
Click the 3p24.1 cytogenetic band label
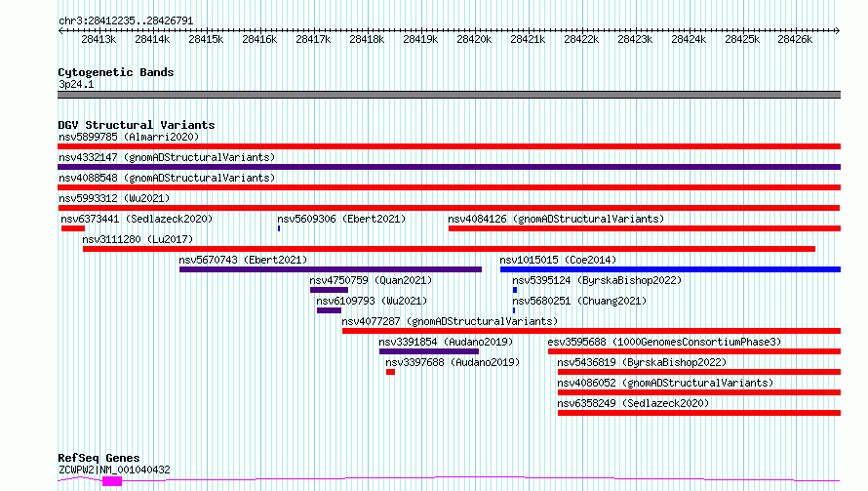[x=76, y=84]
